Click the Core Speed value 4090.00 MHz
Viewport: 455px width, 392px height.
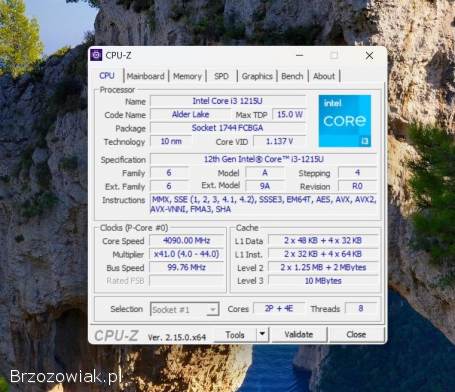(x=187, y=241)
